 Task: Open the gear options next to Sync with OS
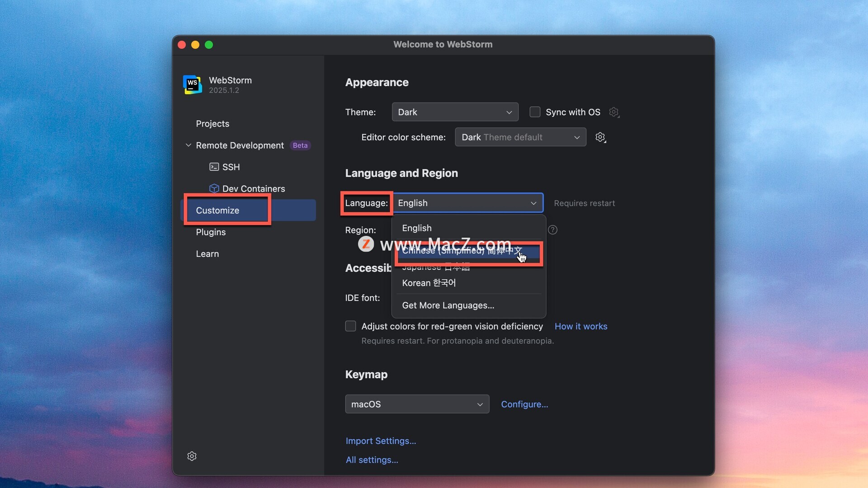tap(614, 112)
